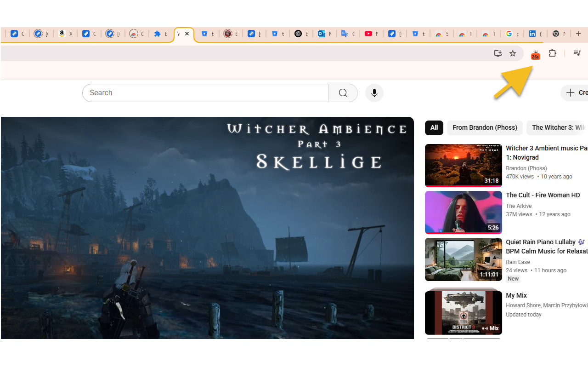Switch to the ChatGPT tab
588x368 pixels.
[301, 34]
